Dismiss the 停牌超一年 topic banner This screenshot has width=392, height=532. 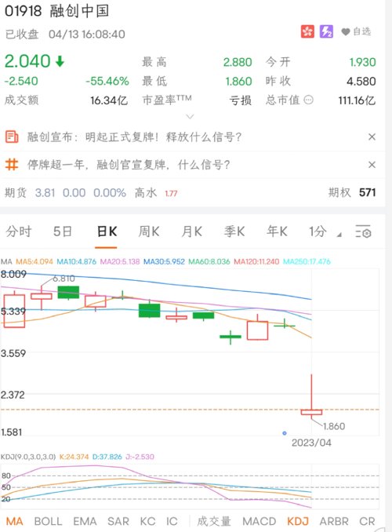click(x=372, y=165)
